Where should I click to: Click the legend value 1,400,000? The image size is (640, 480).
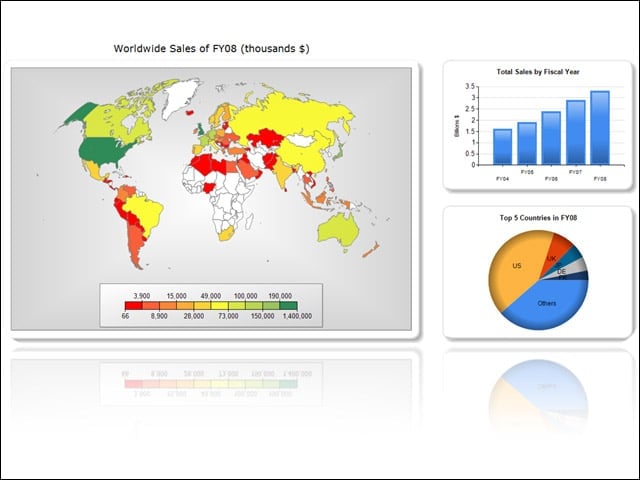coord(297,316)
